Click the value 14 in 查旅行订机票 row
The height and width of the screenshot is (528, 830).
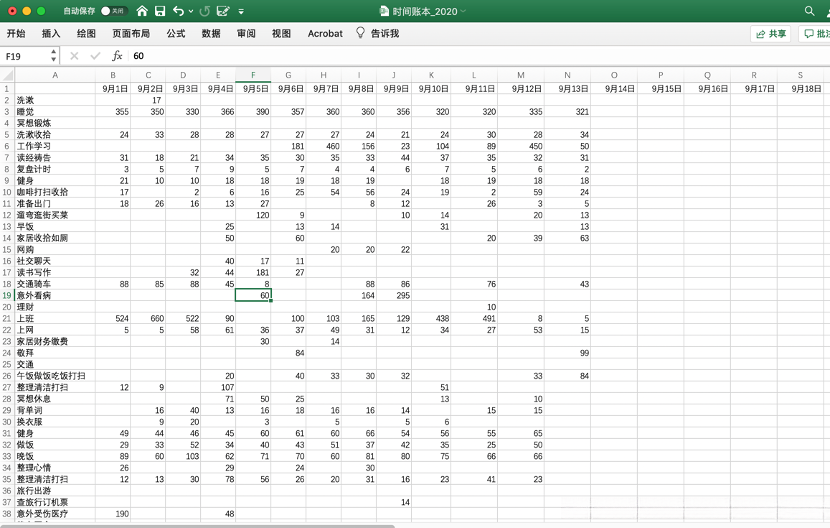point(405,502)
